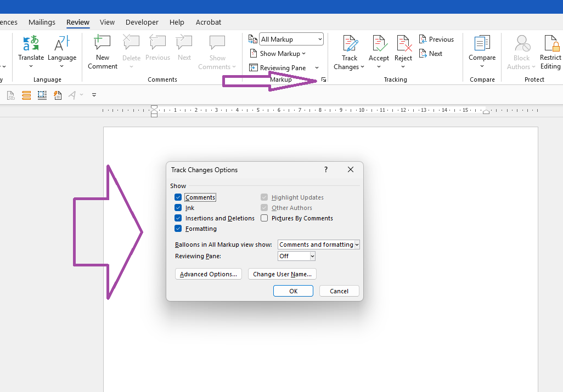Select the Review tab
Screen dimensions: 563x392
tap(78, 22)
